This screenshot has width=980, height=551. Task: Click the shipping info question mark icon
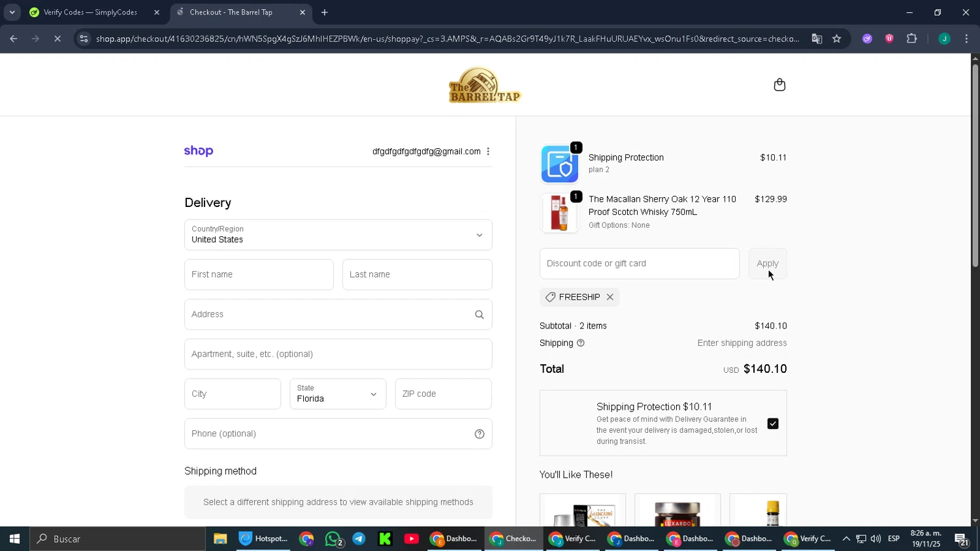(580, 343)
